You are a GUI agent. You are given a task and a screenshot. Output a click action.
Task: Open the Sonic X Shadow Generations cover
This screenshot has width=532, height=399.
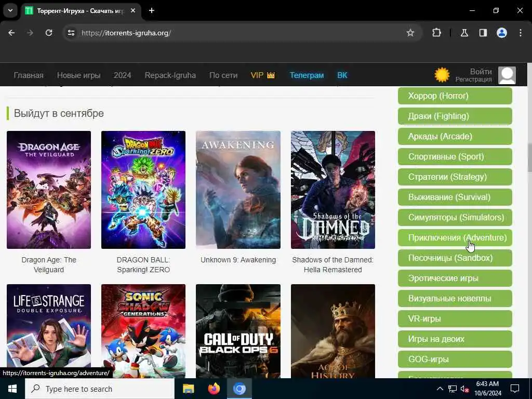pyautogui.click(x=143, y=331)
